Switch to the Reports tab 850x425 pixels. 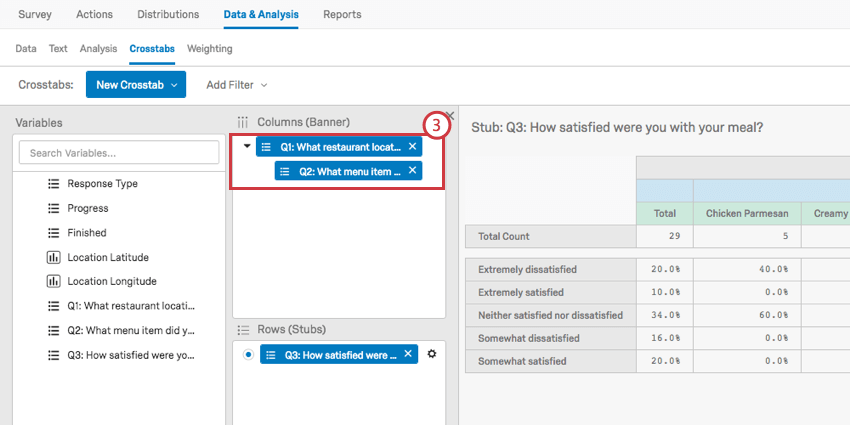click(342, 14)
